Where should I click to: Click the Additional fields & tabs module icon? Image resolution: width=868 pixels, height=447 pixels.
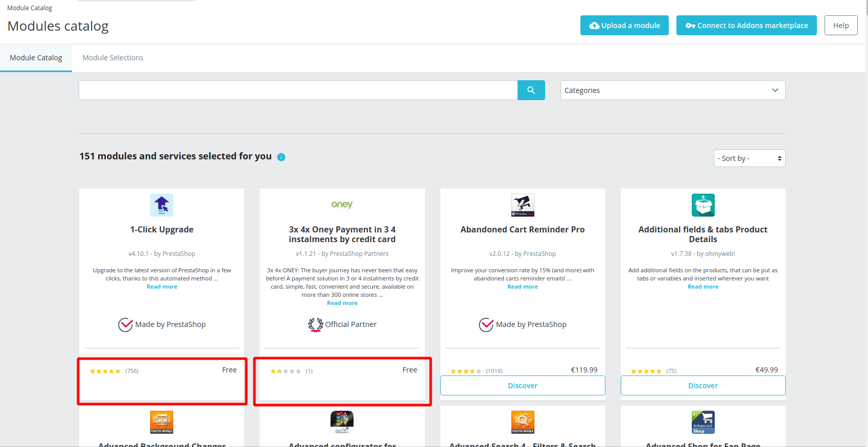(x=703, y=205)
